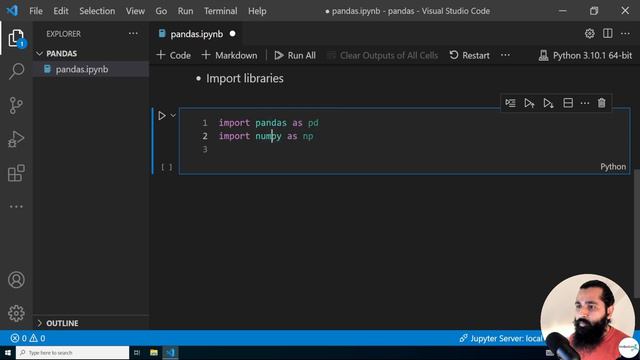Click Run All in notebook toolbar
The image size is (640, 360).
(x=295, y=55)
